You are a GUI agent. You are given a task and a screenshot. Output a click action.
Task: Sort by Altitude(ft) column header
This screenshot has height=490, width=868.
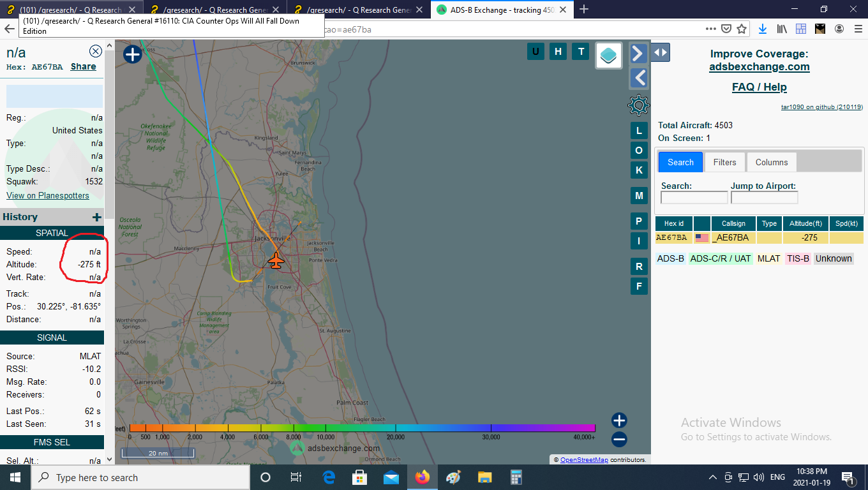point(805,223)
